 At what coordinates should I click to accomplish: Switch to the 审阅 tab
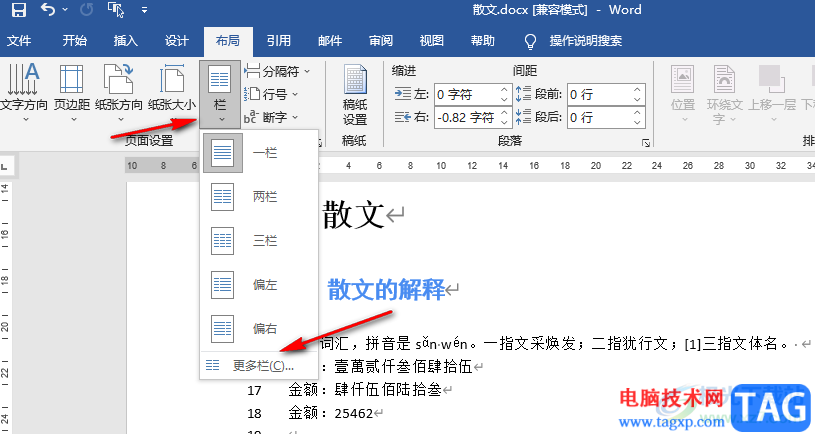[x=381, y=41]
